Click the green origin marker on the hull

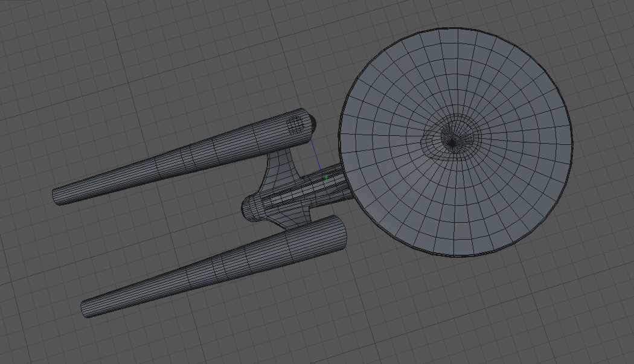pos(326,179)
